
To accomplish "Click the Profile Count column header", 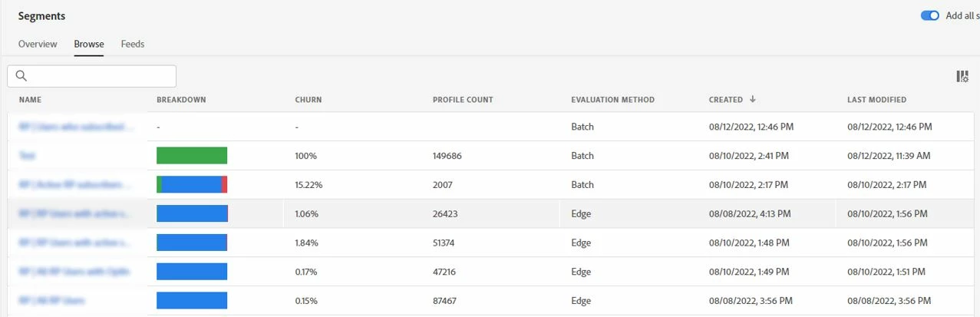I will [x=463, y=100].
